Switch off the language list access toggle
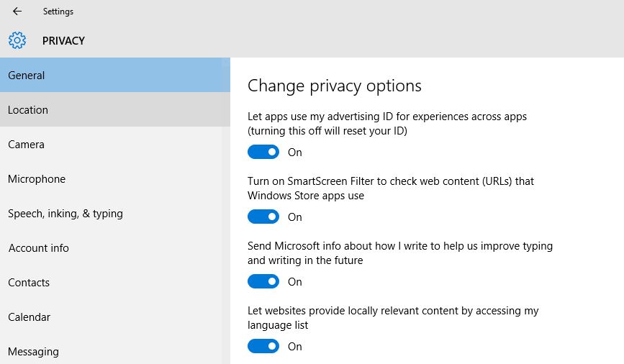This screenshot has height=364, width=624. point(263,346)
